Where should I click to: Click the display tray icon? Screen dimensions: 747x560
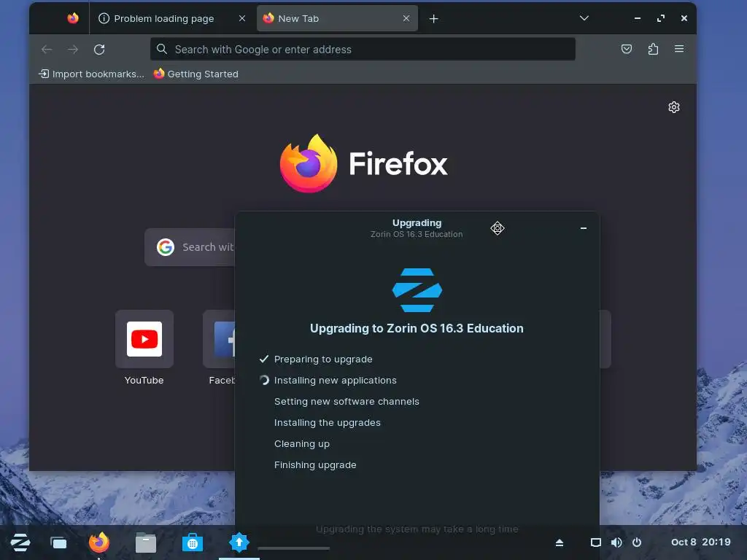tap(595, 542)
